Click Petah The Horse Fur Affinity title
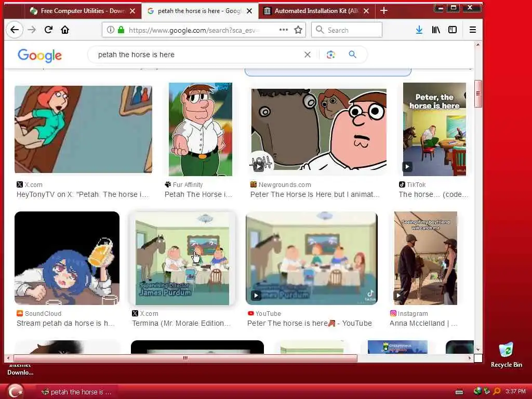Image resolution: width=532 pixels, height=399 pixels. 198,194
